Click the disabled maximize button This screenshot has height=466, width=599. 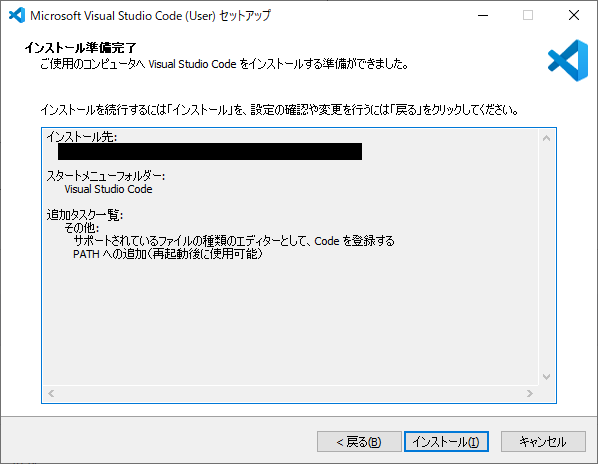click(x=528, y=15)
